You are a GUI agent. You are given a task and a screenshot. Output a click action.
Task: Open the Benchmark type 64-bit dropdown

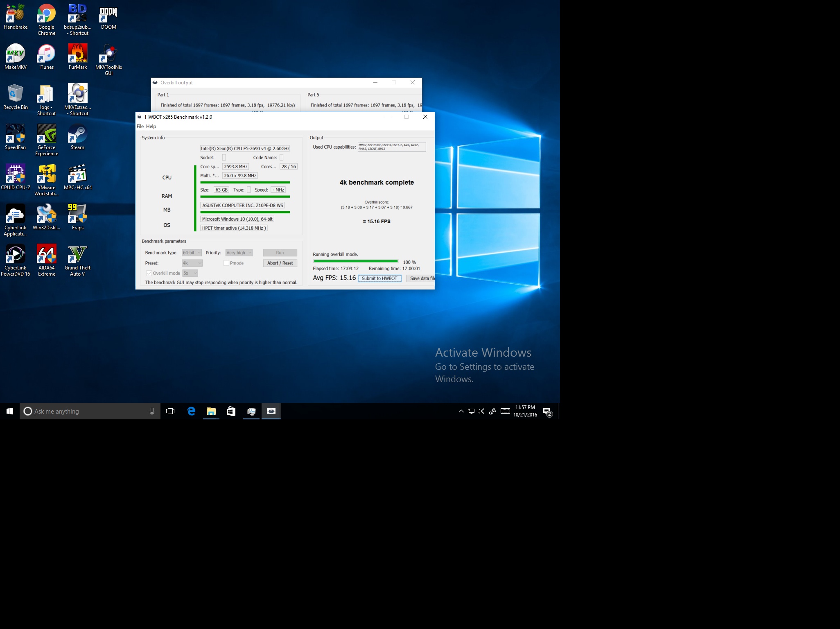pos(192,253)
